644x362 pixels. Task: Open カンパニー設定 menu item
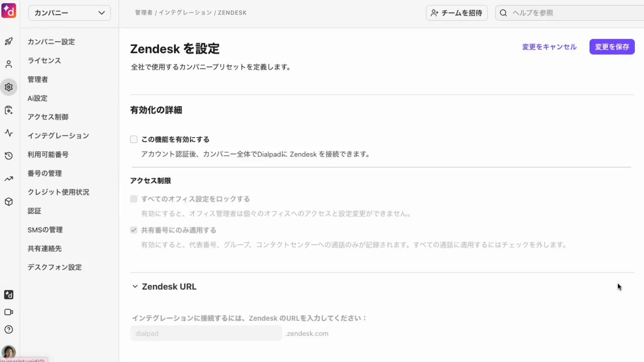pyautogui.click(x=51, y=42)
